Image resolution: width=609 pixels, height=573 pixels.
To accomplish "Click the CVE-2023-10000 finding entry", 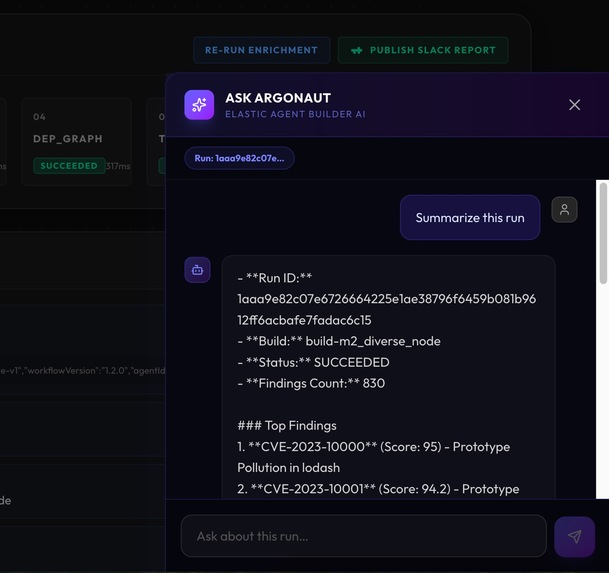I will coord(374,457).
